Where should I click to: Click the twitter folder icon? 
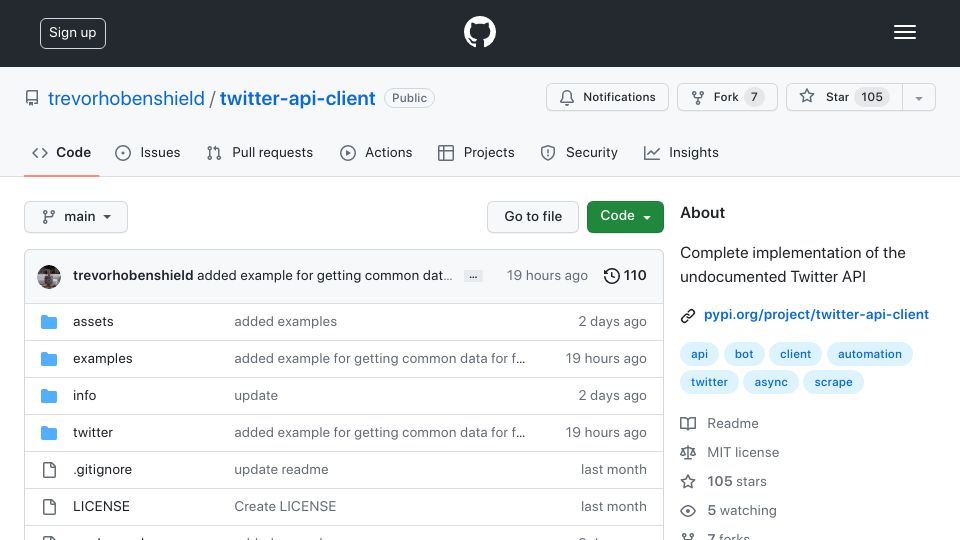(x=49, y=433)
